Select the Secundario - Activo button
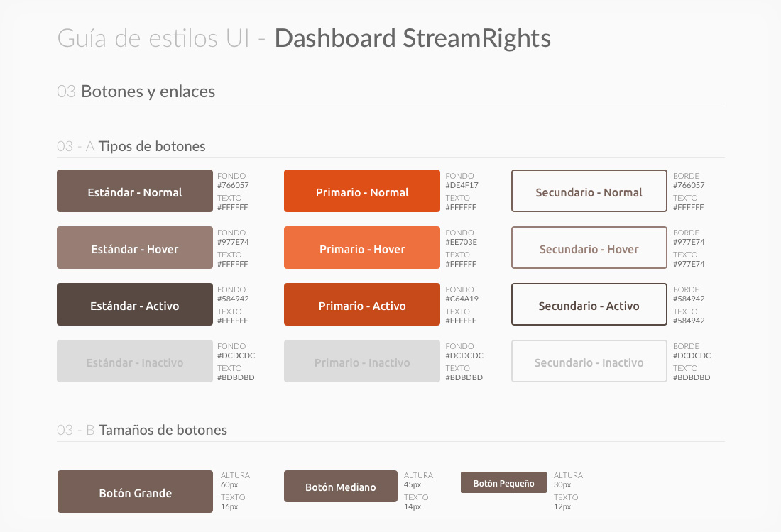781x532 pixels. click(x=589, y=305)
